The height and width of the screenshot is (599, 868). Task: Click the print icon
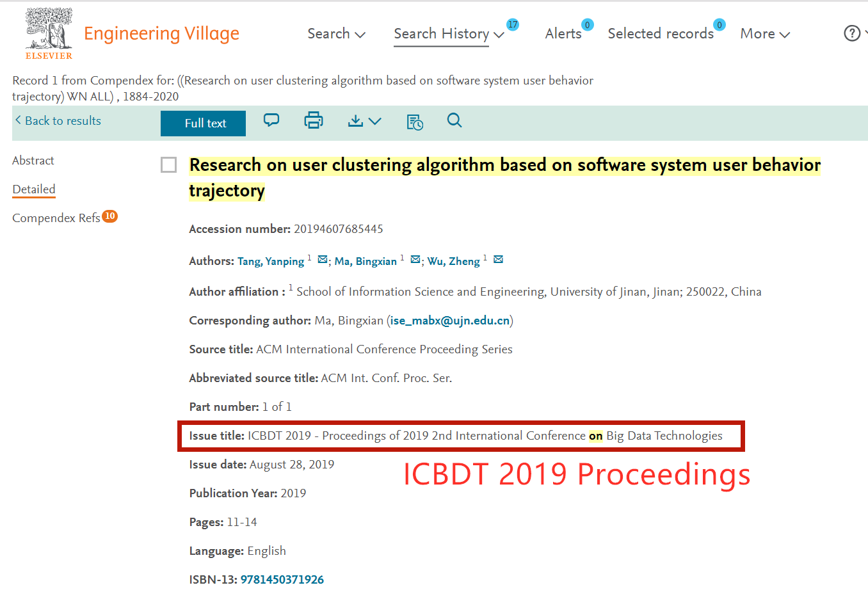[x=314, y=120]
